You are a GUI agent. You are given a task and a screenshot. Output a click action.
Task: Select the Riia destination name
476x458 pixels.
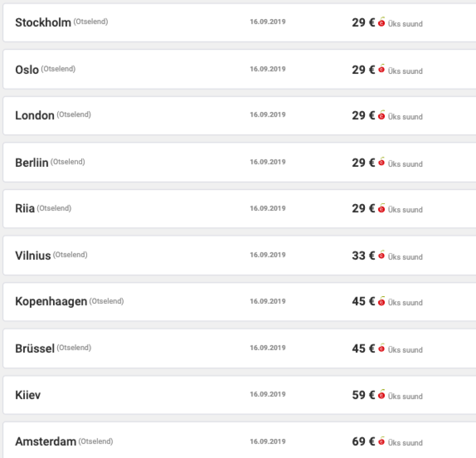click(25, 209)
